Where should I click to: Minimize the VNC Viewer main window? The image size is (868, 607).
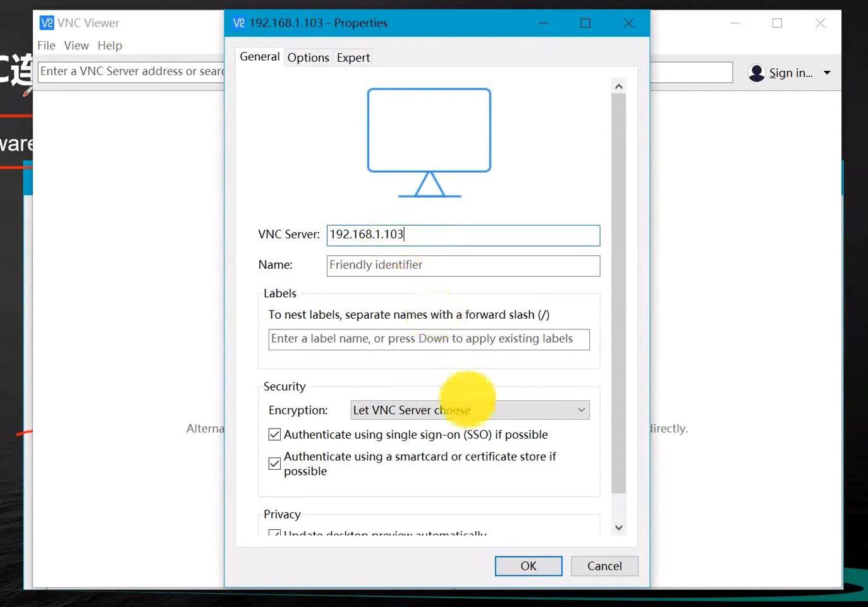coord(735,23)
